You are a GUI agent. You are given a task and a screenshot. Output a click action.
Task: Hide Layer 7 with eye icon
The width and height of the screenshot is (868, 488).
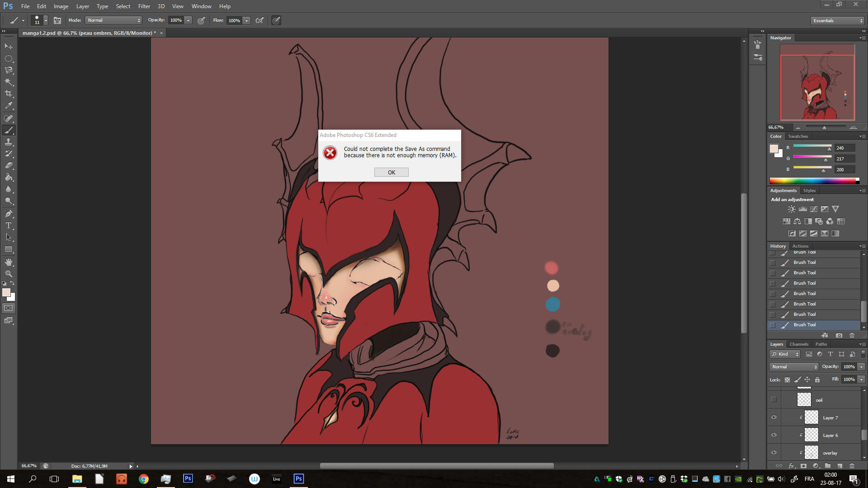[774, 418]
